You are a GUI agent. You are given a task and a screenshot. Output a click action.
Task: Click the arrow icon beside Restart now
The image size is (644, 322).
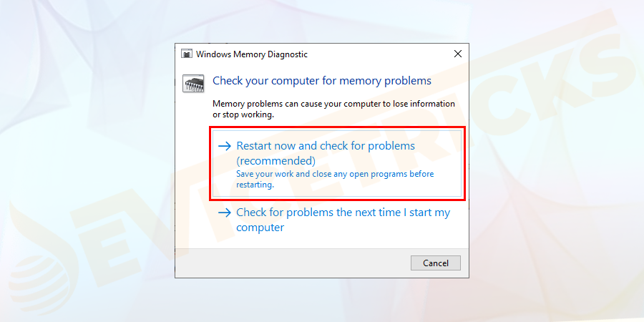225,146
